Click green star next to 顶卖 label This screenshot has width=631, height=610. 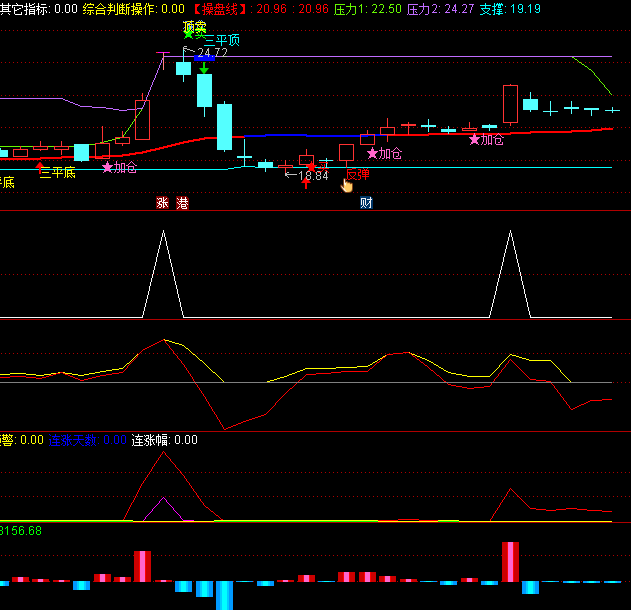pyautogui.click(x=188, y=35)
